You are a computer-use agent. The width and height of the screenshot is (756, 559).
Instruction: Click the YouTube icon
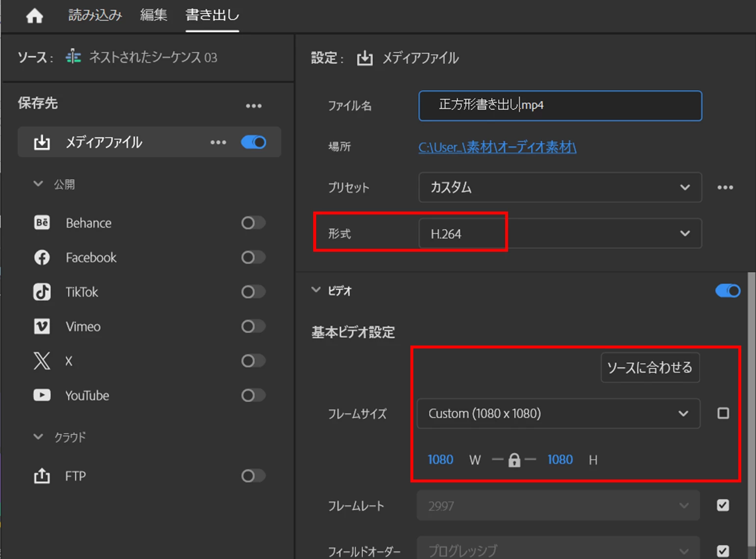click(x=42, y=395)
